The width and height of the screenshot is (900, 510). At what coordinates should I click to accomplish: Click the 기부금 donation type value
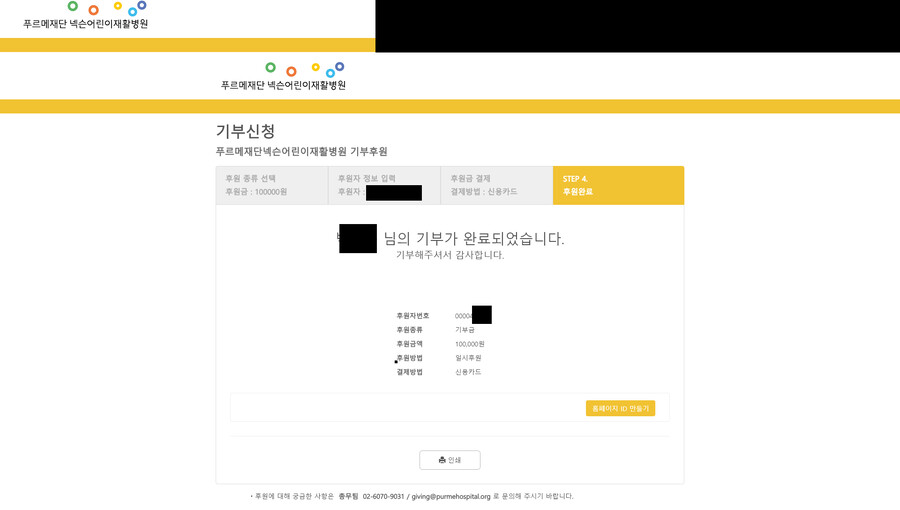pos(465,330)
